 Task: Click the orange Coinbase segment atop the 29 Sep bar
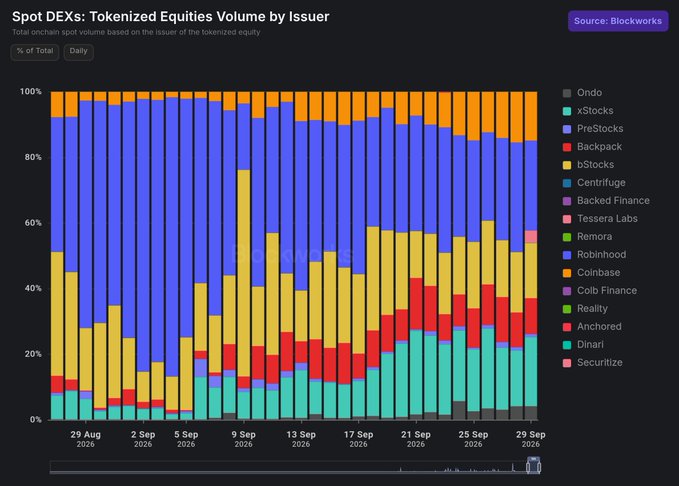(x=531, y=116)
